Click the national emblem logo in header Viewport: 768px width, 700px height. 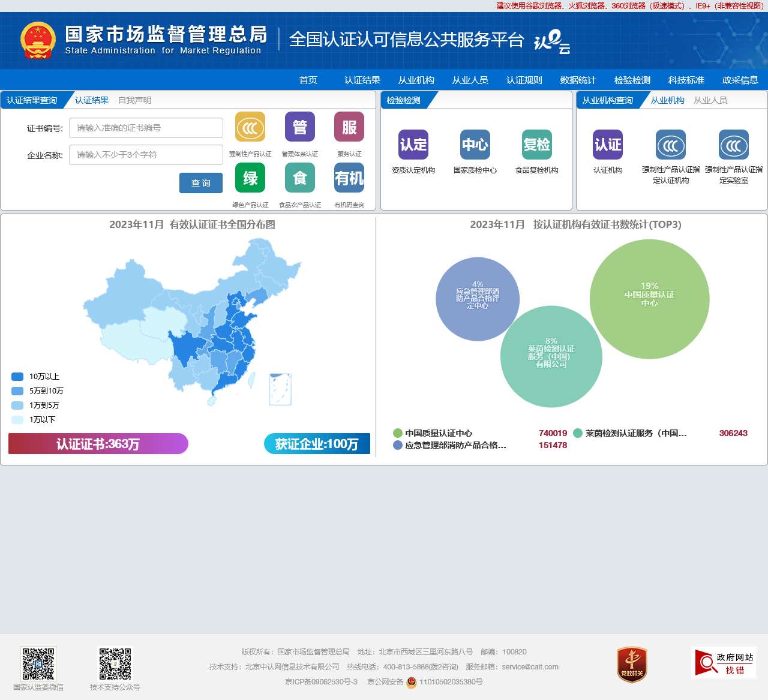coord(38,40)
